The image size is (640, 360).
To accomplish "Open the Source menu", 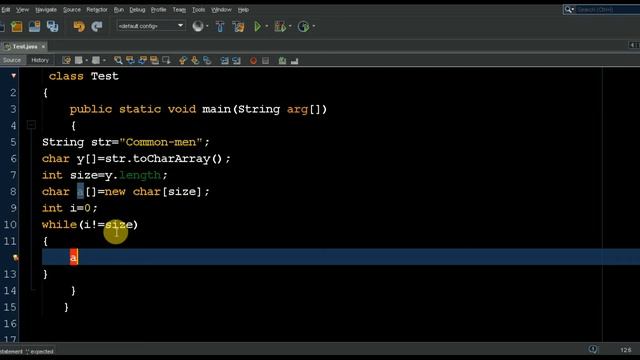I will coord(72,9).
